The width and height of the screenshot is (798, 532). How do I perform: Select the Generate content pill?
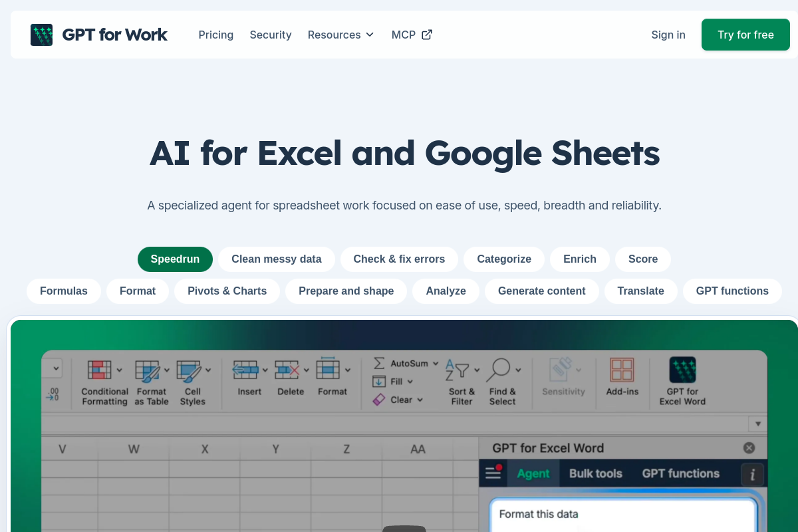tap(542, 291)
